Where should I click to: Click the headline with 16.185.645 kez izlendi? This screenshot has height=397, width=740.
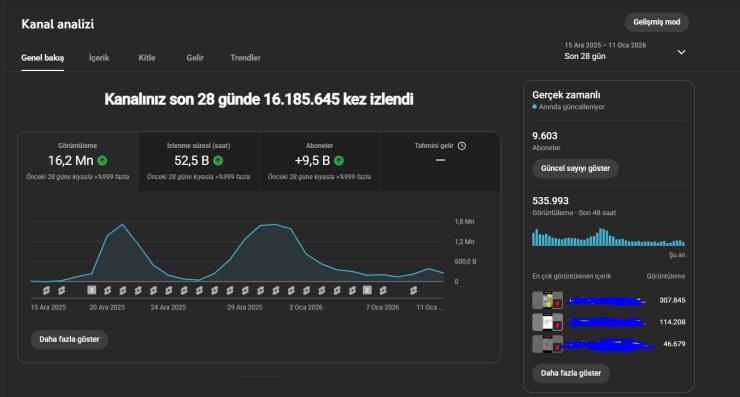259,99
